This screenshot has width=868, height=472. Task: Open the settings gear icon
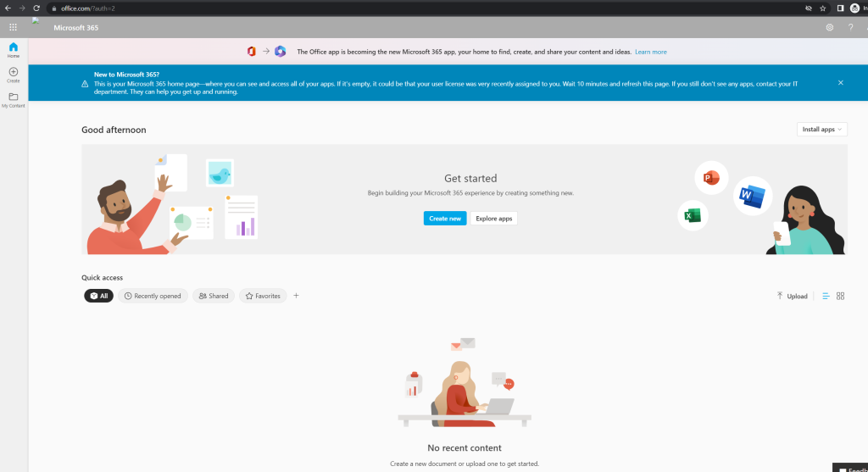[x=829, y=27]
